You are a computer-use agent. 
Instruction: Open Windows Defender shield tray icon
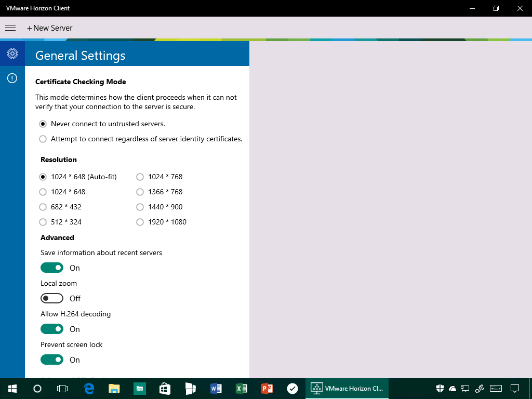click(440, 389)
